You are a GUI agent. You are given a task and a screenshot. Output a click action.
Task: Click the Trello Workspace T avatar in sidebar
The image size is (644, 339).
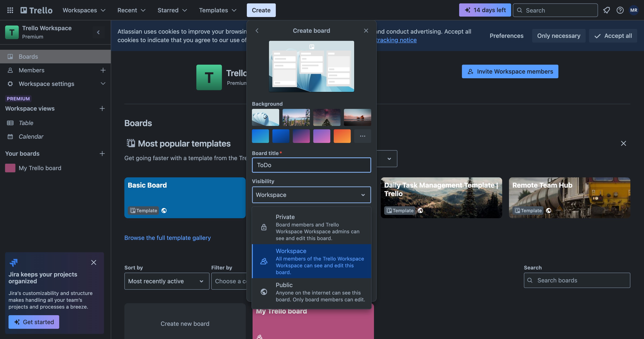pos(12,32)
